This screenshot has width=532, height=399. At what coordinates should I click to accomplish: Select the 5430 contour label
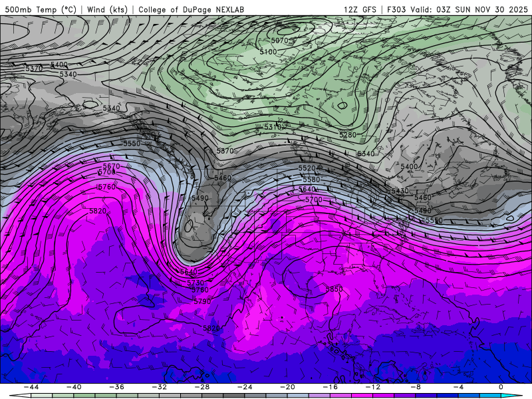coord(400,191)
